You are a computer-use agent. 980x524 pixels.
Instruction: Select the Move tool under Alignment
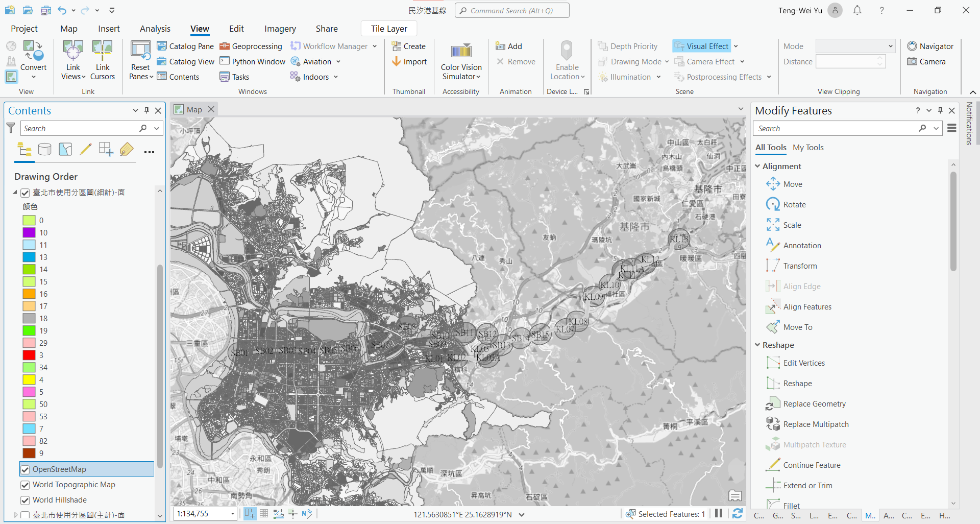[x=792, y=184]
